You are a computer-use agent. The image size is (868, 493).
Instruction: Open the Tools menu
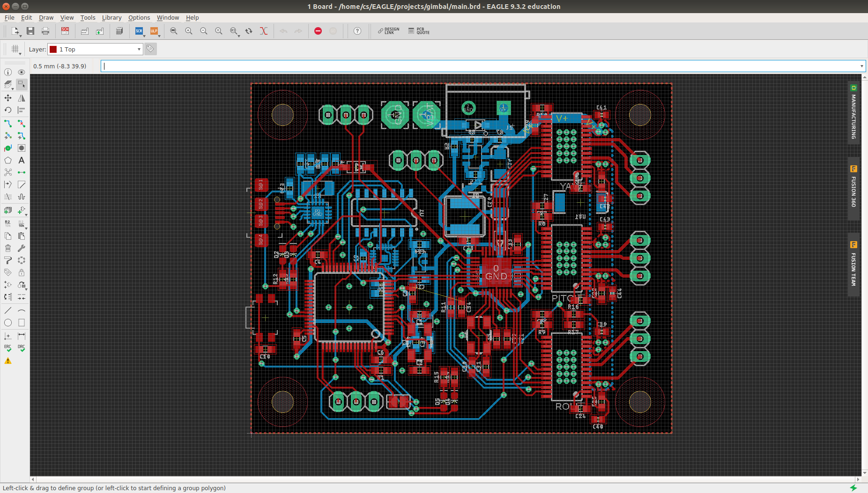click(88, 18)
